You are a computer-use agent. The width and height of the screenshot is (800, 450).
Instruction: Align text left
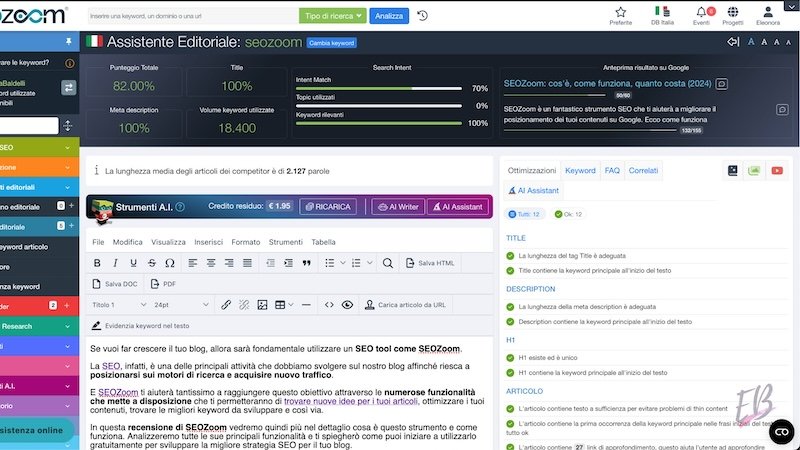tap(192, 263)
